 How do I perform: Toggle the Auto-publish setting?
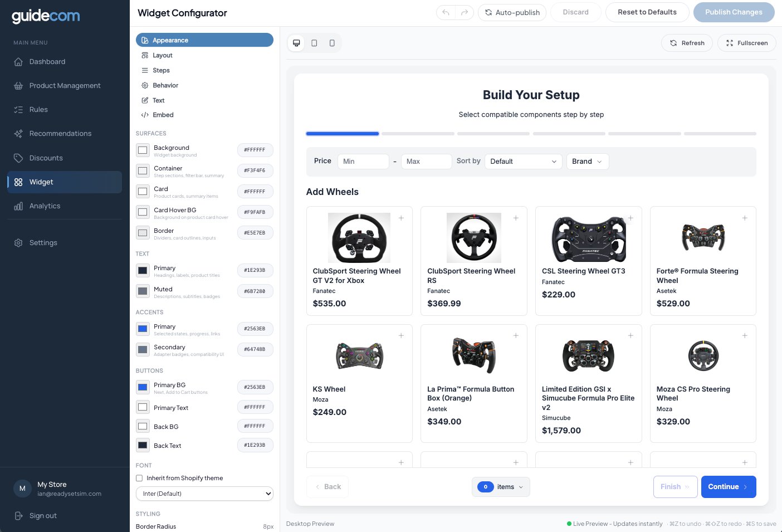click(x=512, y=12)
